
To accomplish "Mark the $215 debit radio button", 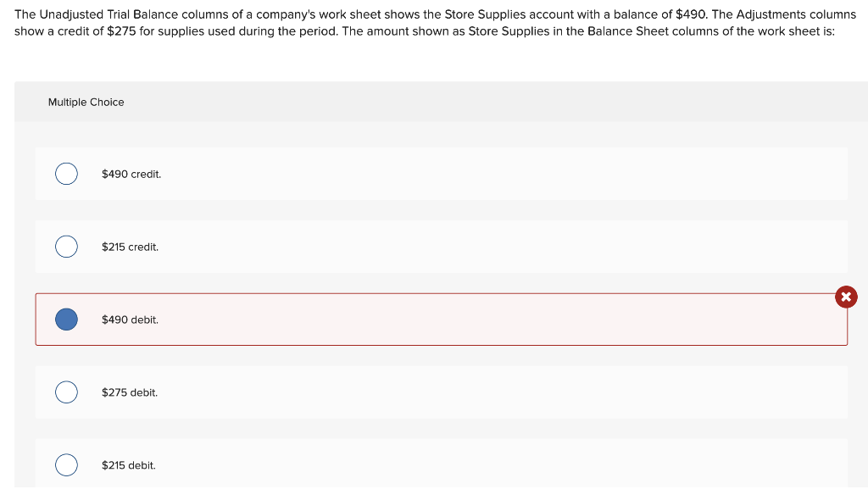I will pyautogui.click(x=66, y=464).
